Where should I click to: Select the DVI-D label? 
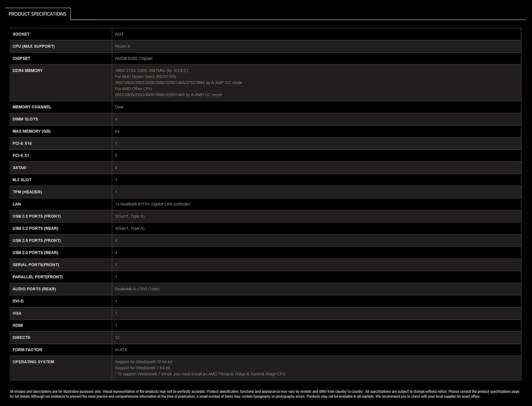click(x=18, y=301)
